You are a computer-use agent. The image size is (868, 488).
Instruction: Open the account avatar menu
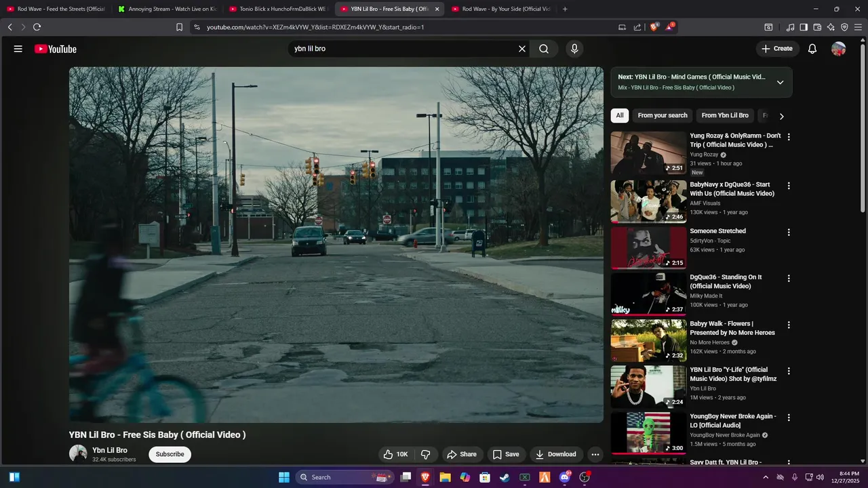click(x=839, y=49)
